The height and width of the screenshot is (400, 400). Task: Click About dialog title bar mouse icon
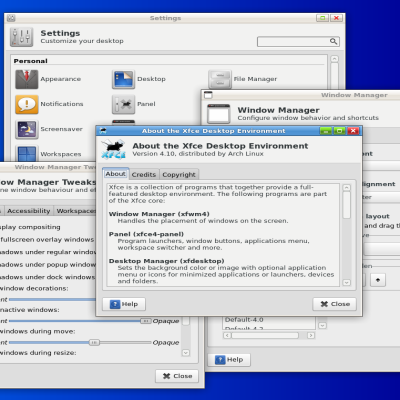[x=103, y=131]
